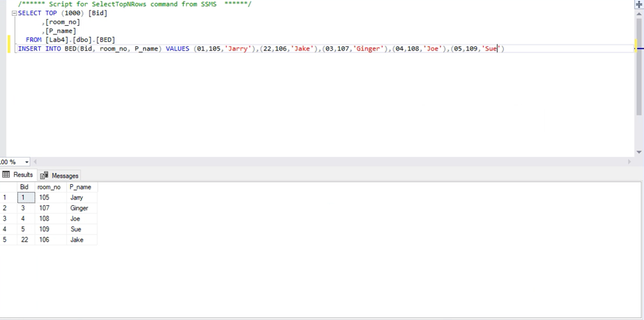Click the room_no cell 105

[51, 197]
